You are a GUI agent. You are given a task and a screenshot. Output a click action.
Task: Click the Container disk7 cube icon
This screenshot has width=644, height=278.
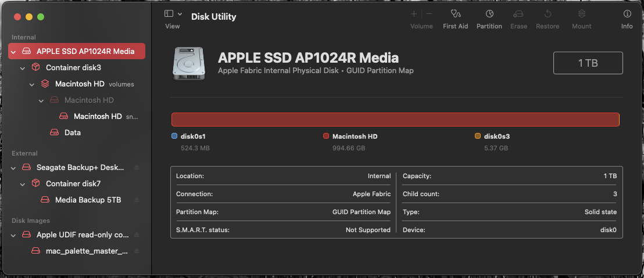35,183
